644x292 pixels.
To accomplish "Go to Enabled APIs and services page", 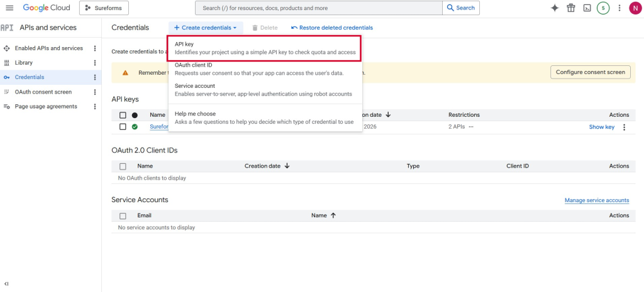I will pyautogui.click(x=49, y=48).
